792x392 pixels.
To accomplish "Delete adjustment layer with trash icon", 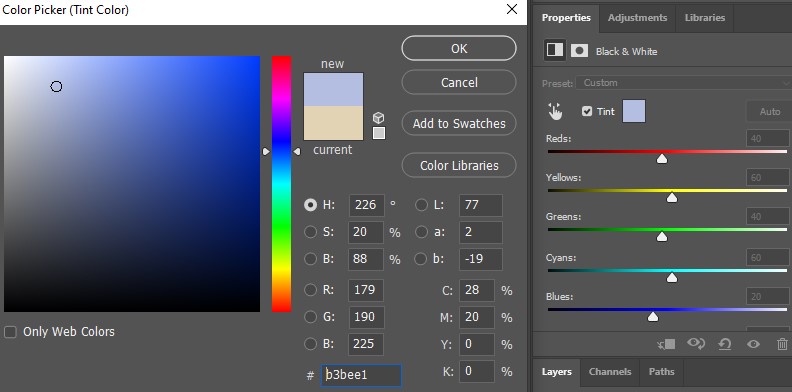I will (x=782, y=344).
